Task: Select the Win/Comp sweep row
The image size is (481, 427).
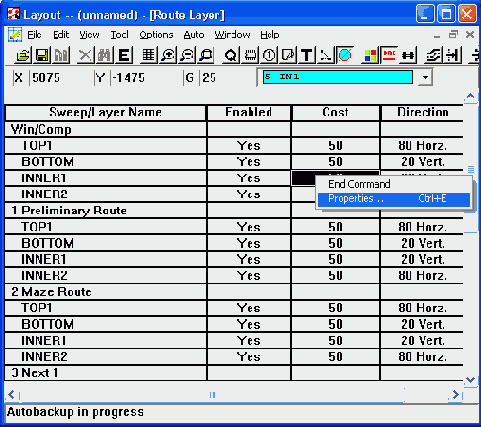Action: (105, 129)
